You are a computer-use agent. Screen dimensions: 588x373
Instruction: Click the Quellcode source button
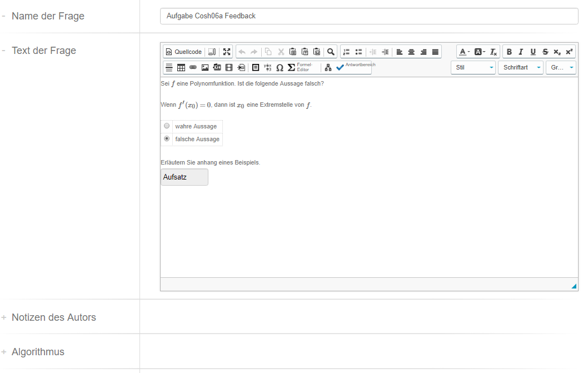point(184,52)
